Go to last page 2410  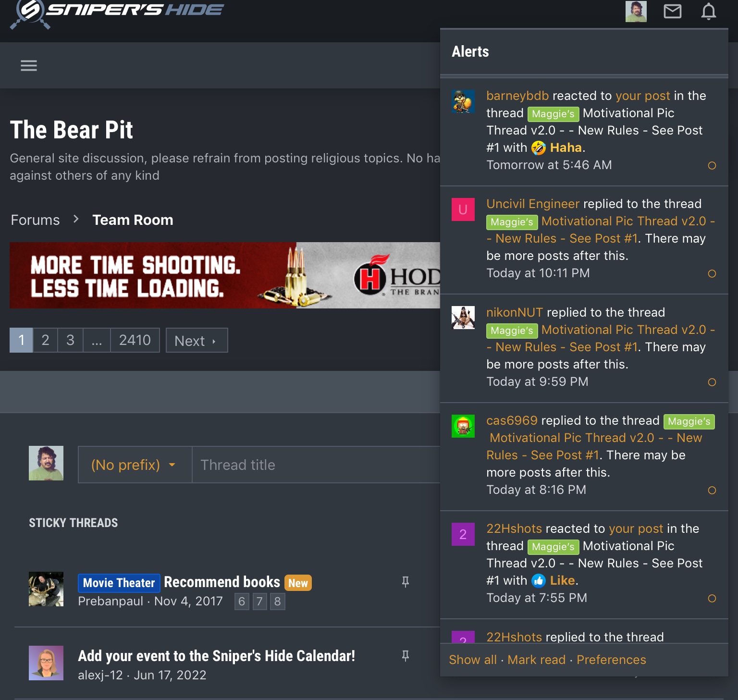click(135, 340)
